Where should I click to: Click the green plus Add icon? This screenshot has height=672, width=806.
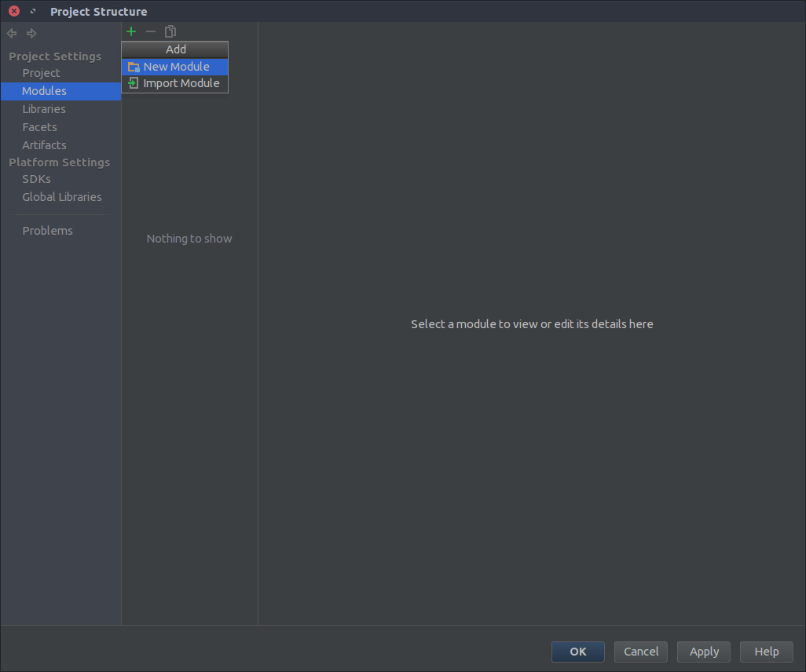[131, 32]
